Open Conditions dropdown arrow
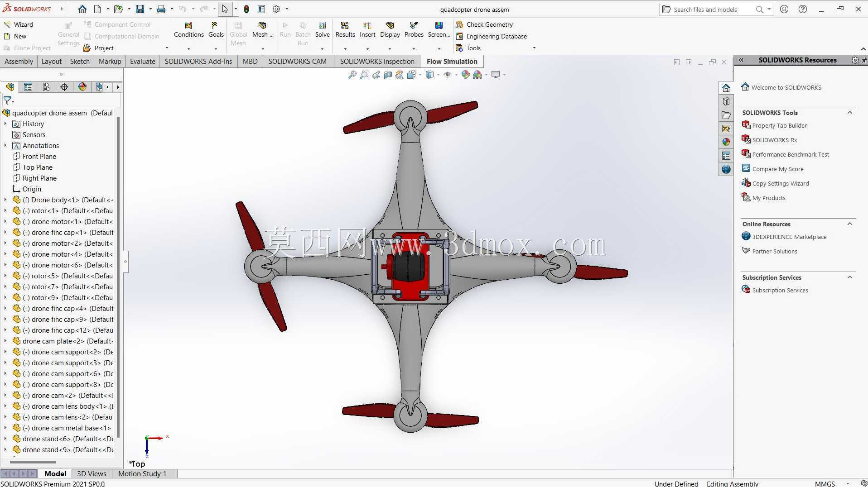The width and height of the screenshot is (868, 487). click(x=188, y=48)
